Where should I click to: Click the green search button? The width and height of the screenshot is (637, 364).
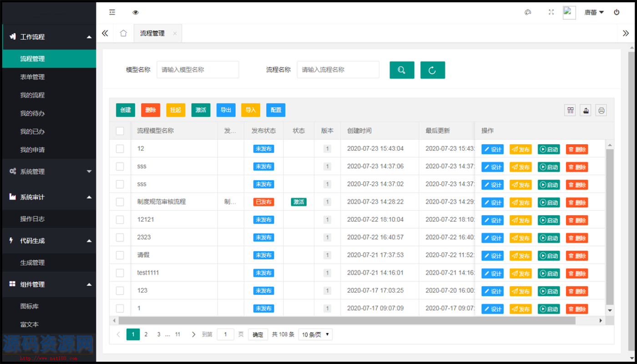[x=402, y=70]
